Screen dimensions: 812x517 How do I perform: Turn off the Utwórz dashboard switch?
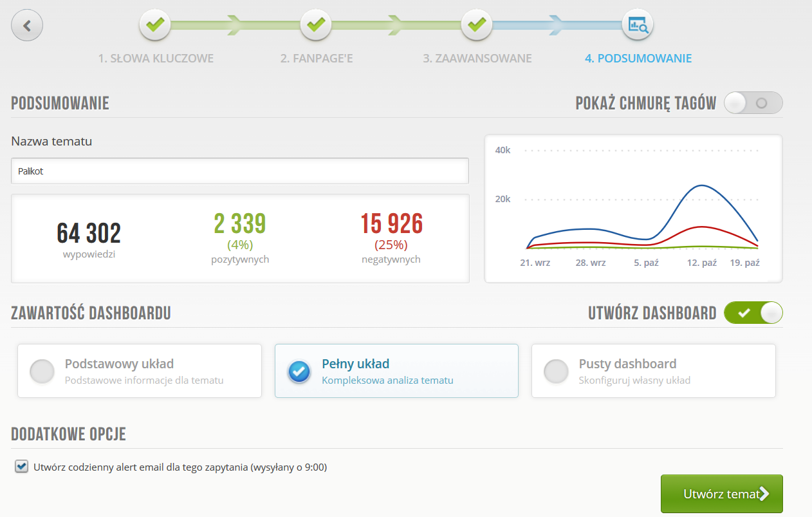click(x=753, y=313)
